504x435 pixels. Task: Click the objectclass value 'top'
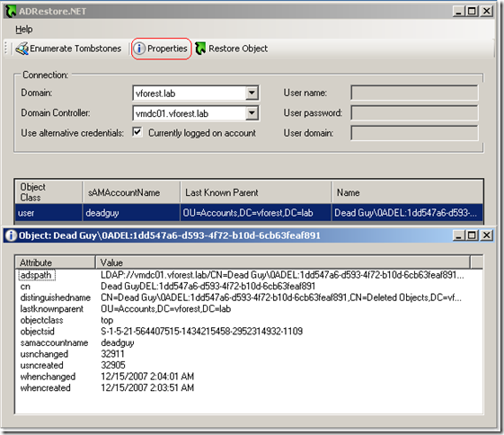(x=107, y=320)
